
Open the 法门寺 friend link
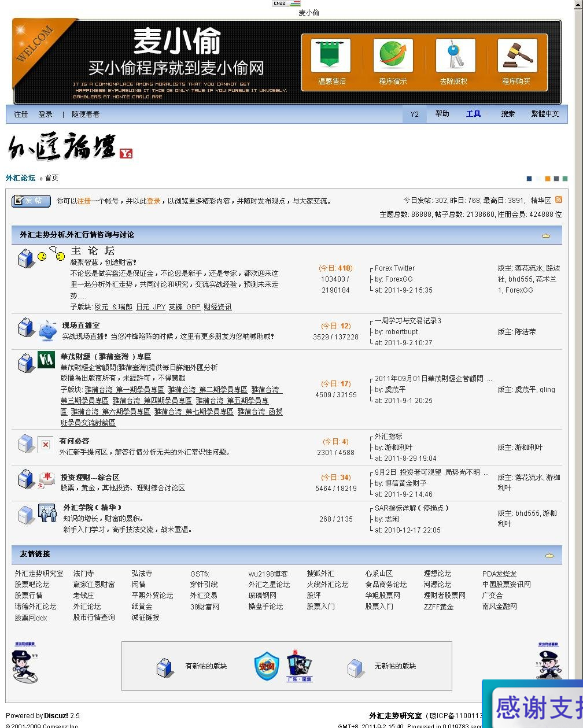(83, 574)
